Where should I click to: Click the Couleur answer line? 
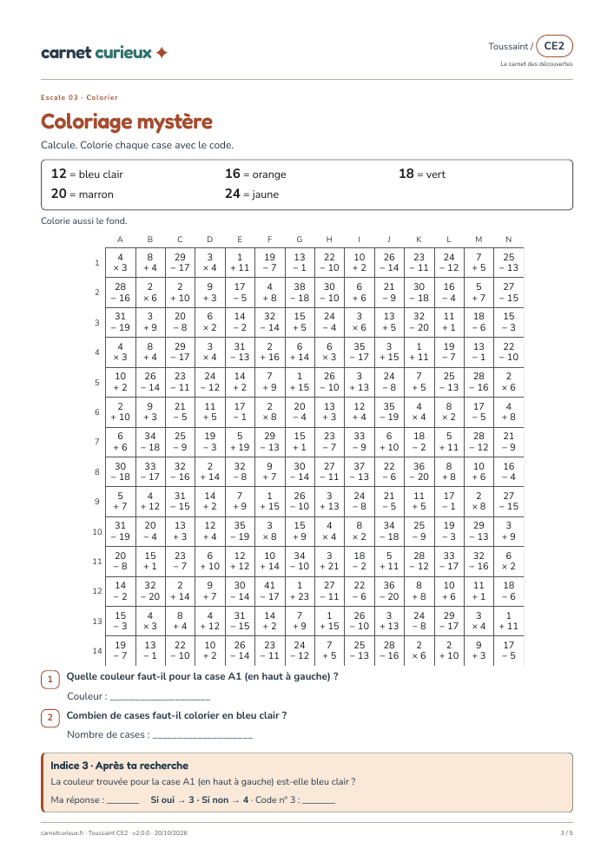coord(160,697)
